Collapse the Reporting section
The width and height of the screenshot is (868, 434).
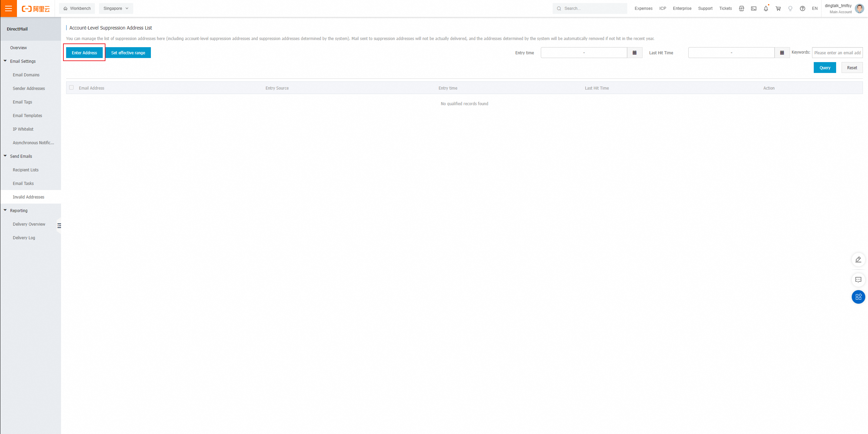point(5,210)
